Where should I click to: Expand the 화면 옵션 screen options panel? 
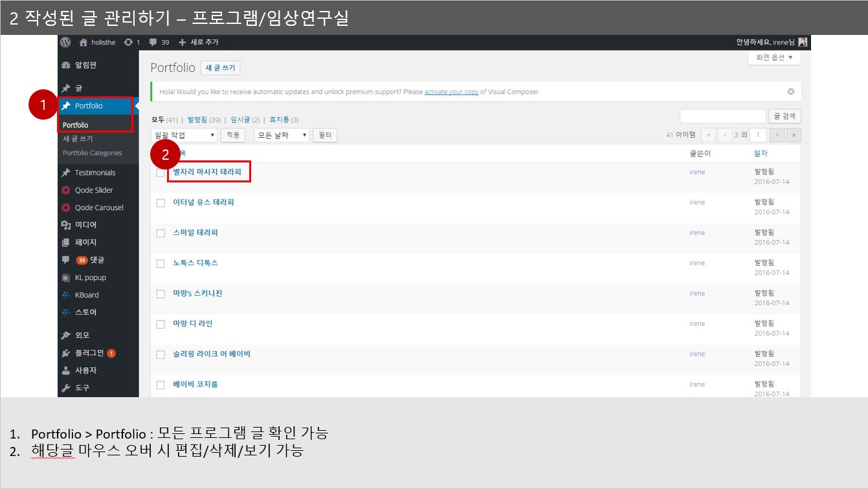[774, 58]
